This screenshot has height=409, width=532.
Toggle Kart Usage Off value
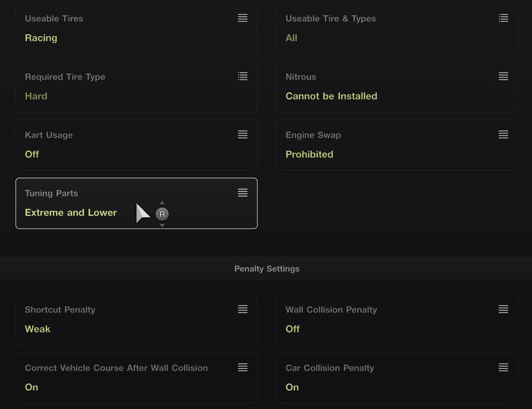32,154
